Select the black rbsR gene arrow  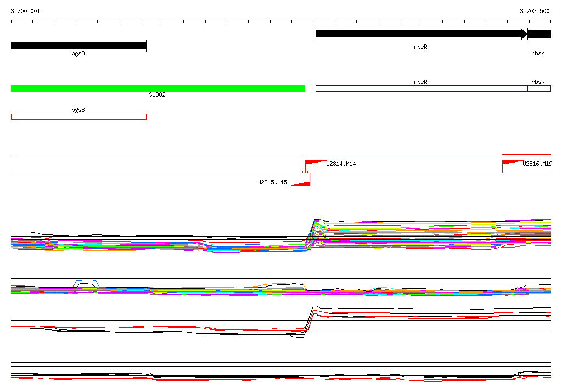(x=421, y=34)
